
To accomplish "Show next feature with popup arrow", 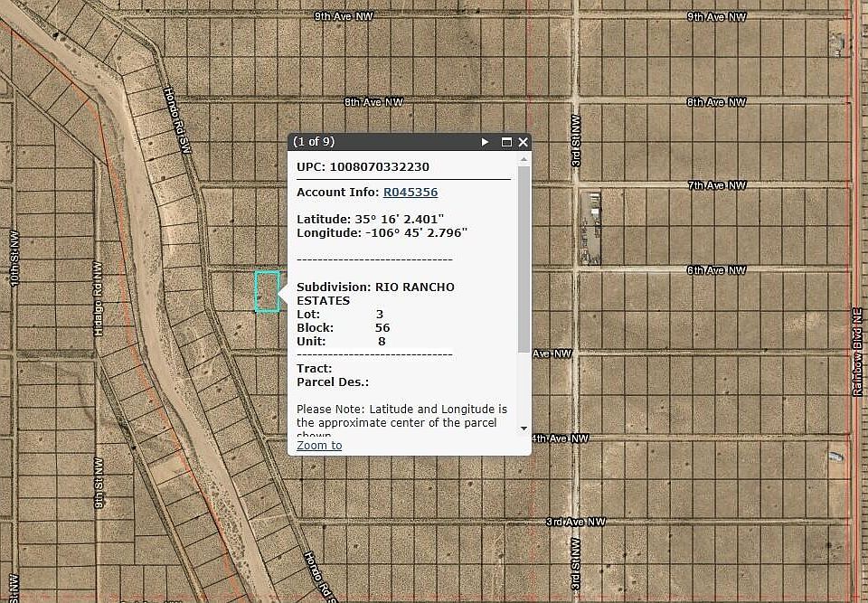I will (486, 142).
